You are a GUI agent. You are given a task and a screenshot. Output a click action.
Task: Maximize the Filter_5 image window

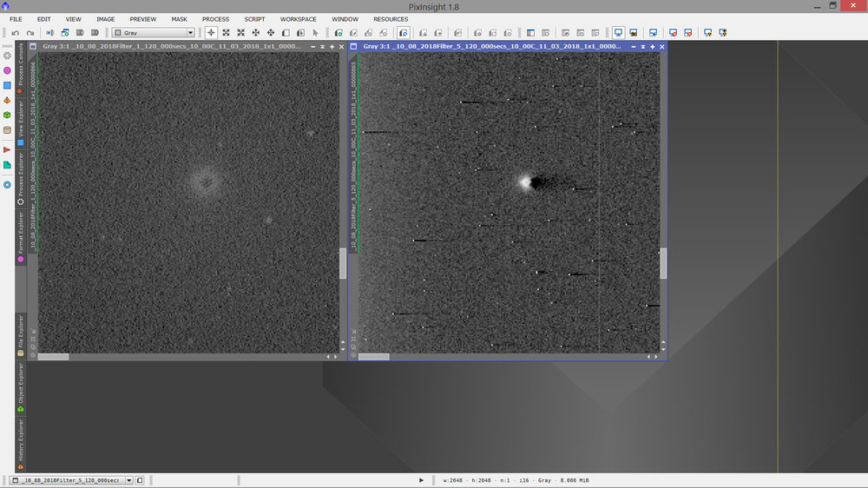pyautogui.click(x=652, y=47)
